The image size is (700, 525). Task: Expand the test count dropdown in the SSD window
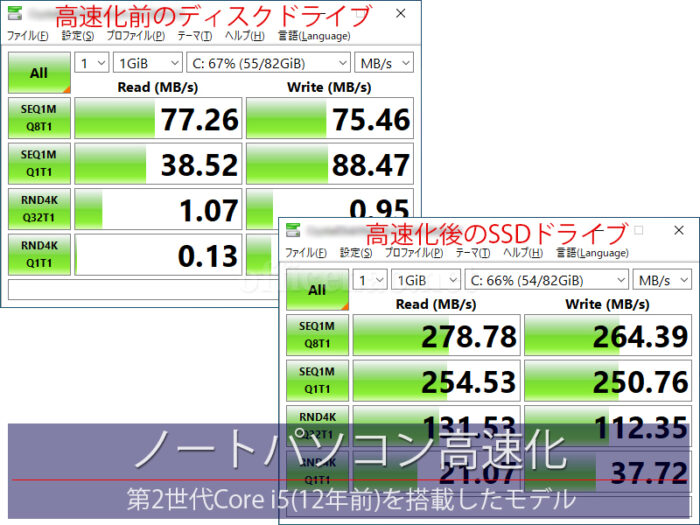[x=370, y=280]
